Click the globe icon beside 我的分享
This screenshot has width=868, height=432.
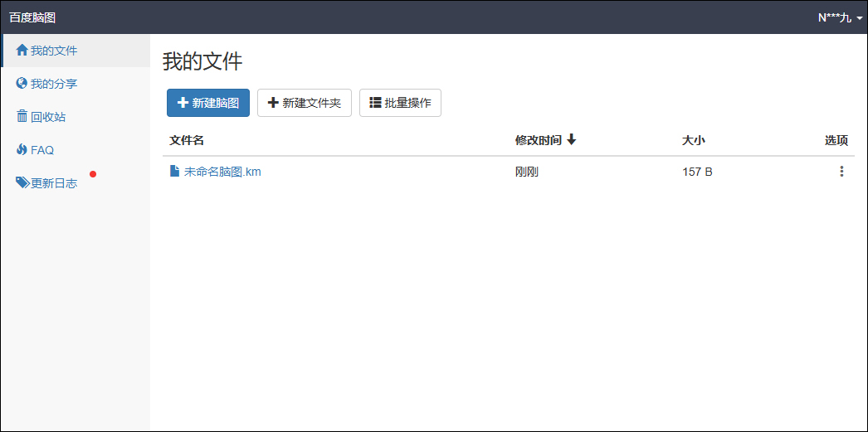(22, 84)
